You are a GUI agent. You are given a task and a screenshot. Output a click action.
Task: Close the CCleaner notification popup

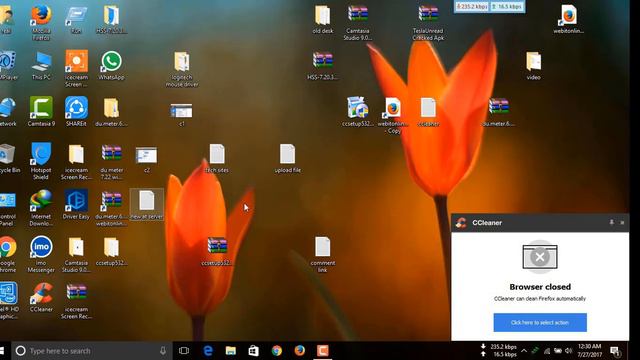point(622,222)
